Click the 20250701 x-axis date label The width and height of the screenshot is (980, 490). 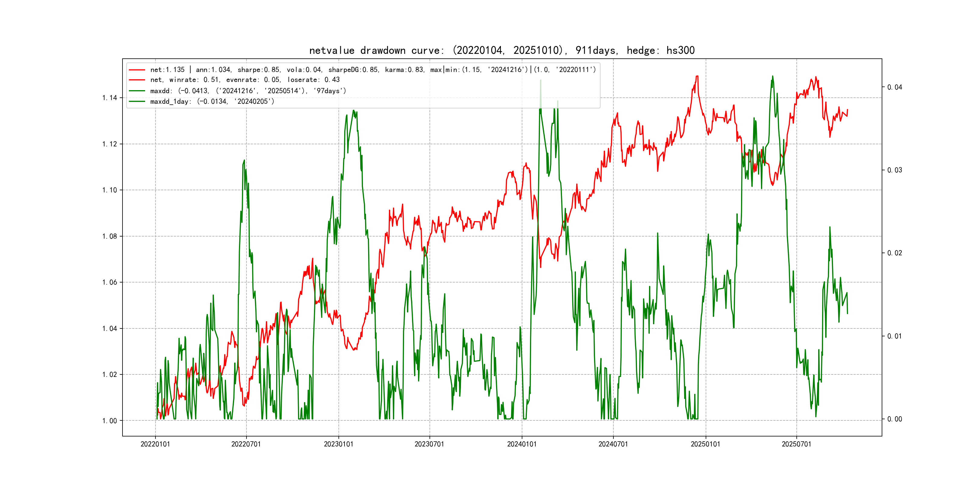[796, 444]
